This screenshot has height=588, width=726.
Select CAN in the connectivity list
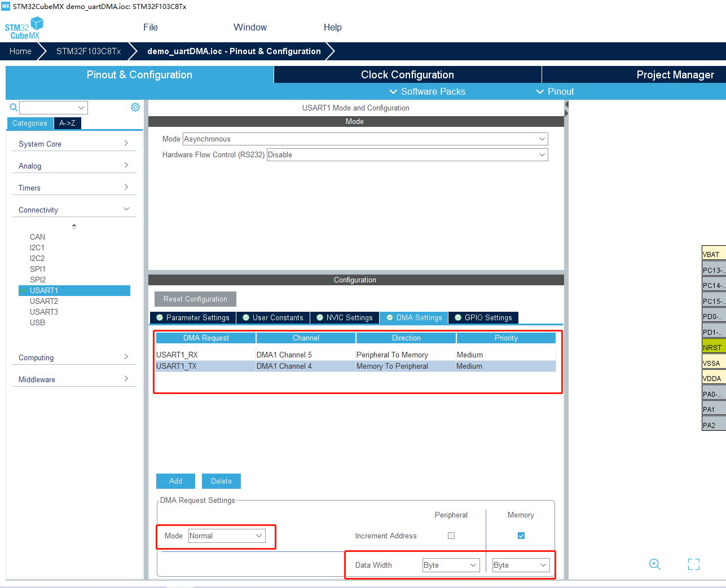(x=37, y=237)
